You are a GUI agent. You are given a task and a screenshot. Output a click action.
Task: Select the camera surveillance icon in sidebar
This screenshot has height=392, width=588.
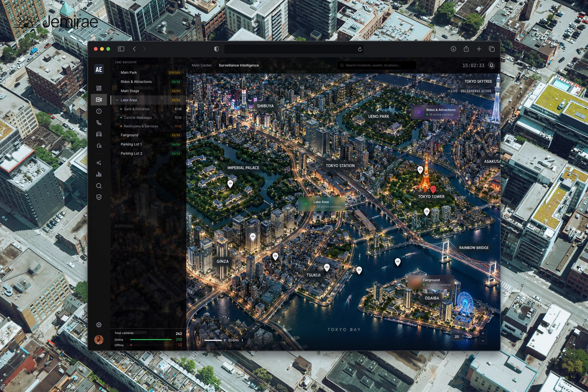[x=99, y=100]
